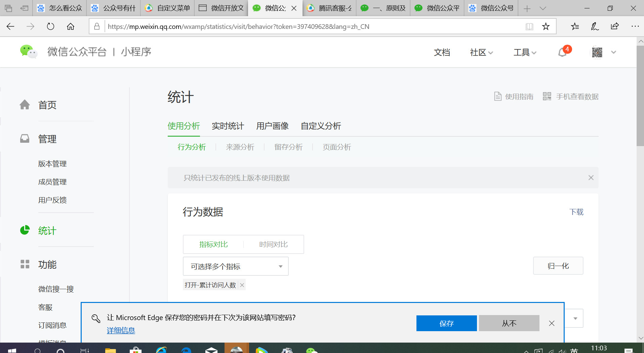Click the 手机查看数据 QR code icon
Image resolution: width=644 pixels, height=353 pixels.
[x=547, y=96]
